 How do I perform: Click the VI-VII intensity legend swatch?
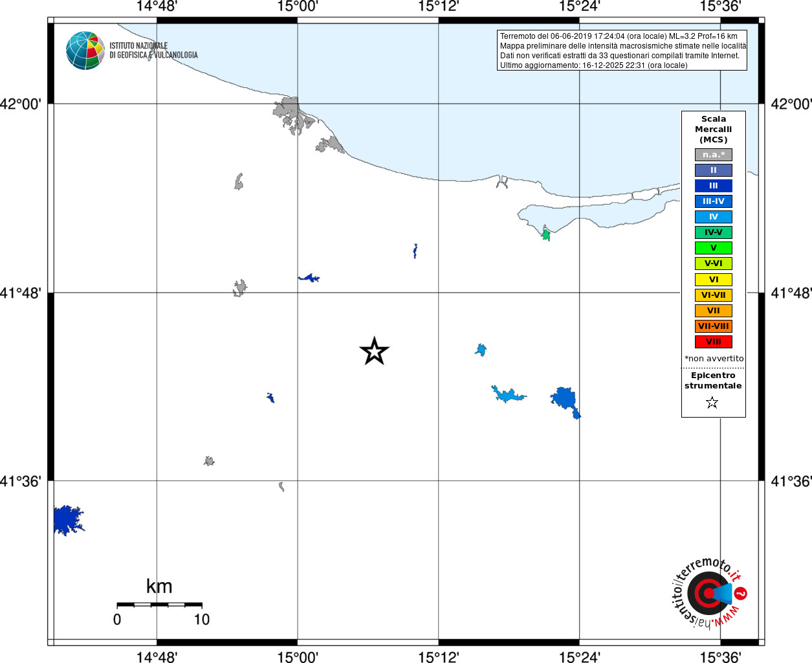714,295
